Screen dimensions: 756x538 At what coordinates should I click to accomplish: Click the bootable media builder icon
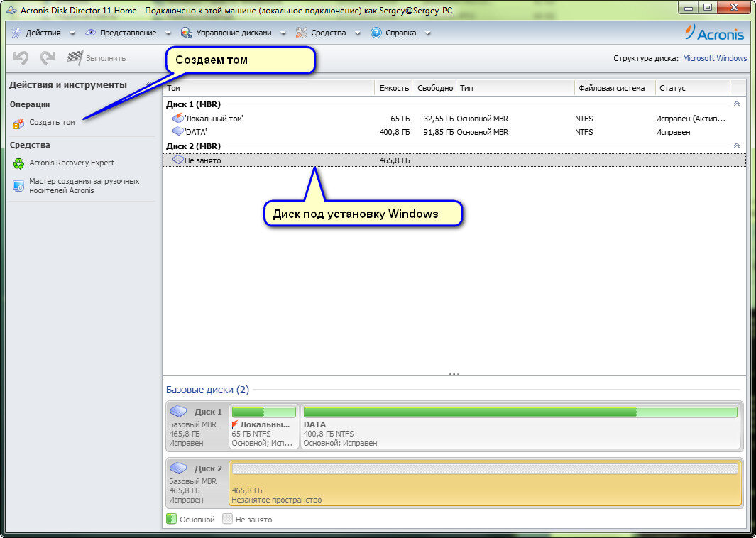(18, 186)
